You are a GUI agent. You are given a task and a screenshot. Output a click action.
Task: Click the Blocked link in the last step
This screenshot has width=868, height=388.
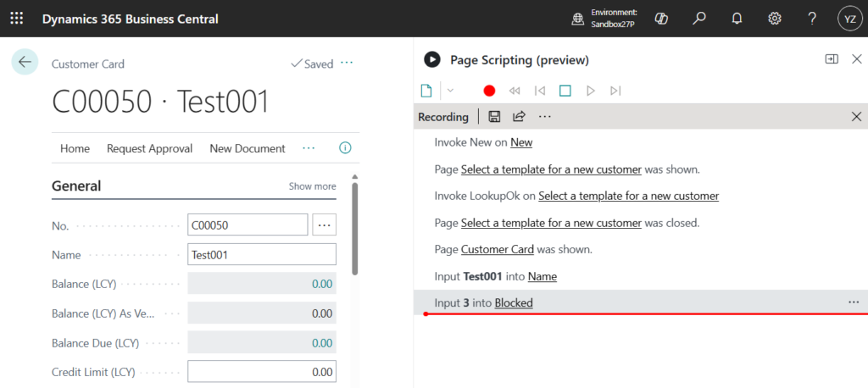point(514,302)
